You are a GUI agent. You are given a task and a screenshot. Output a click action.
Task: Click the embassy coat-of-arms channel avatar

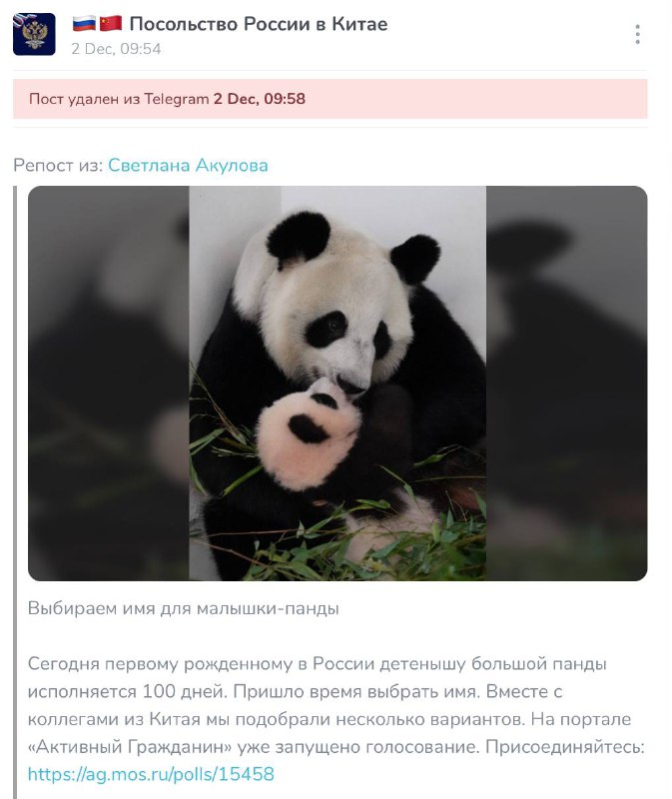click(34, 34)
